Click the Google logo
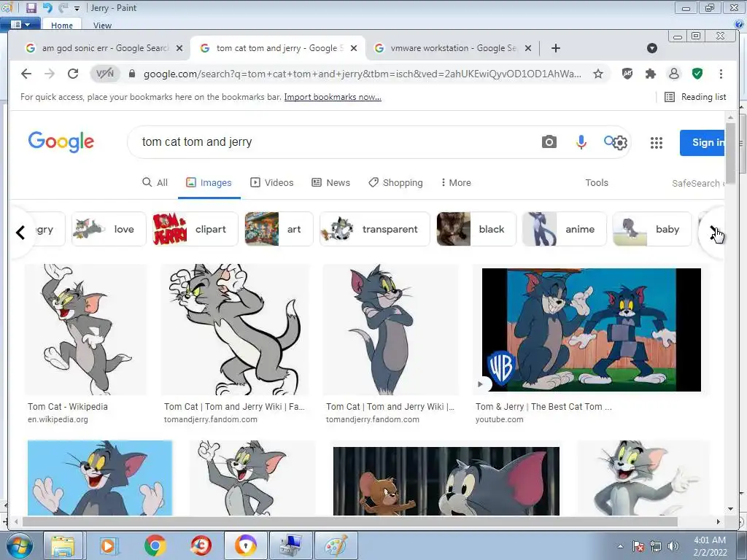This screenshot has height=560, width=747. pyautogui.click(x=61, y=142)
